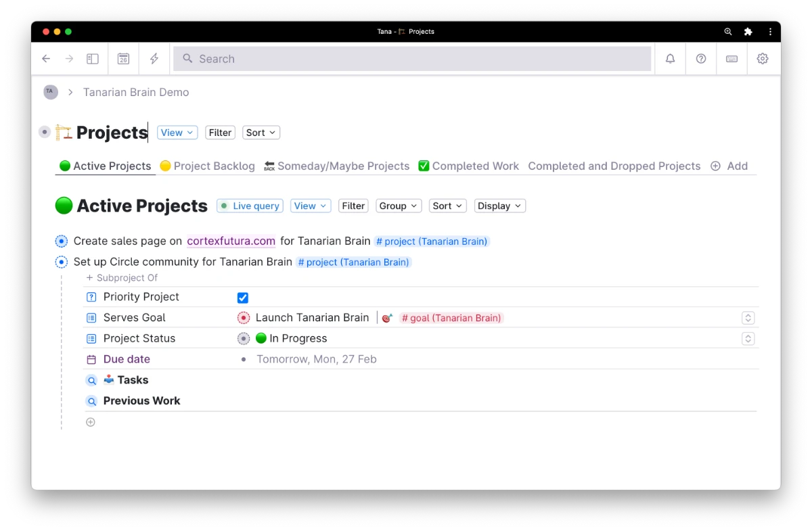Click the In Progress status text
Image resolution: width=812 pixels, height=531 pixels.
298,338
